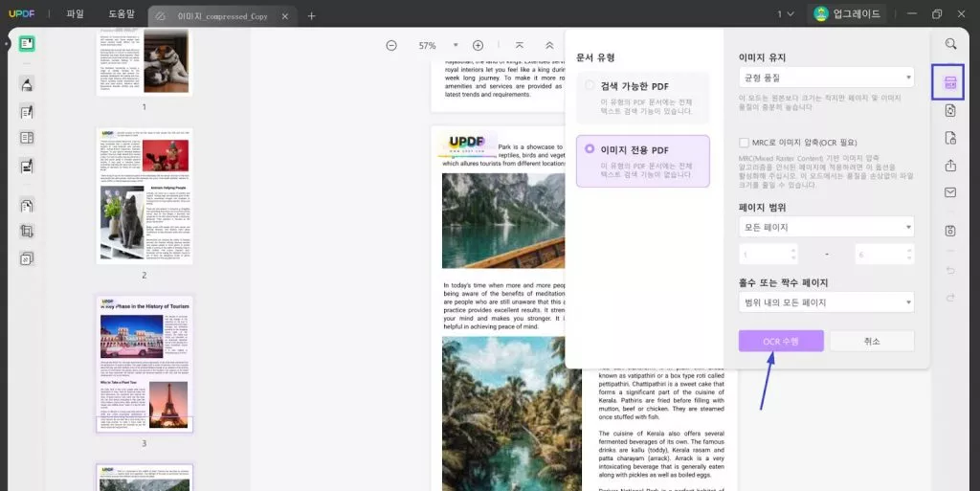Jump to first page arrow icon
The width and height of the screenshot is (980, 491).
[520, 46]
